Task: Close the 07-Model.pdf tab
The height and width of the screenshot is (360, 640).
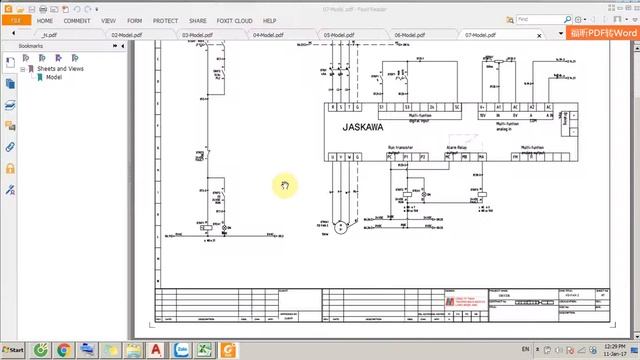Action: (539, 36)
